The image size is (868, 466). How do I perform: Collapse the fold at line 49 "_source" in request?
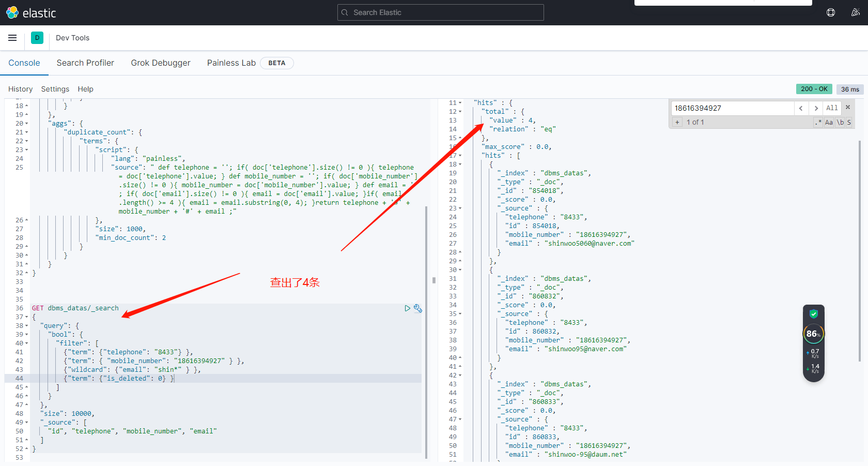[27, 423]
